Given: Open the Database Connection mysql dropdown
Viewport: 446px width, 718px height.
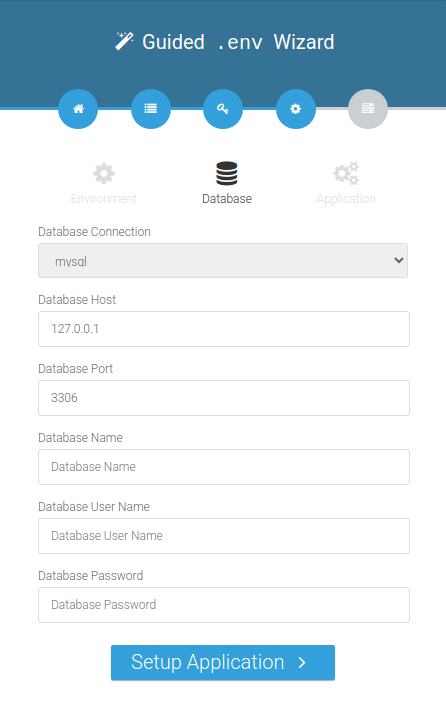Looking at the screenshot, I should pos(223,261).
